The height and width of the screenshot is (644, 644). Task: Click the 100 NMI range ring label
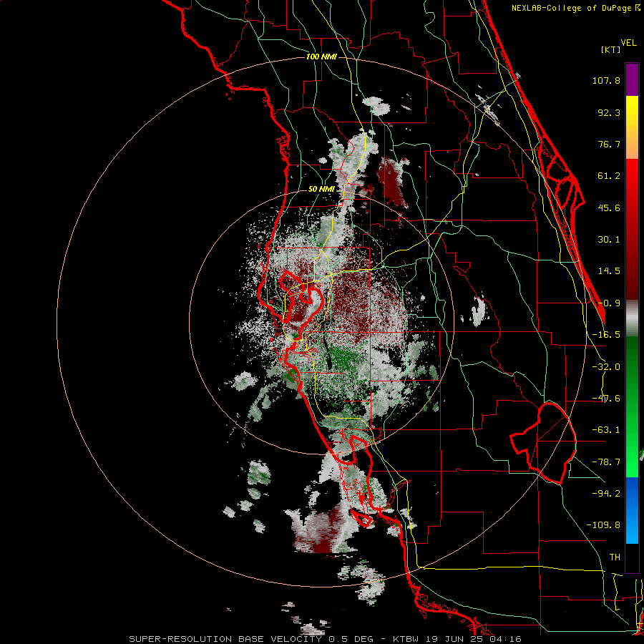[321, 57]
